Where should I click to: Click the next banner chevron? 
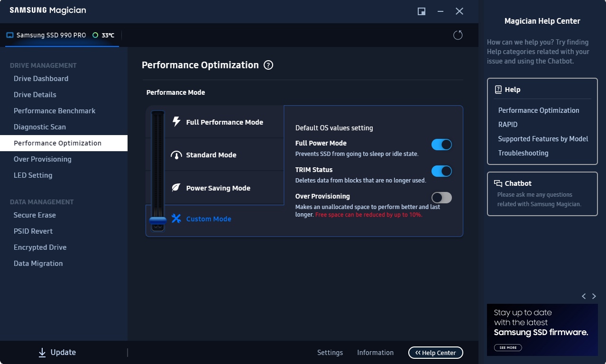(x=594, y=296)
